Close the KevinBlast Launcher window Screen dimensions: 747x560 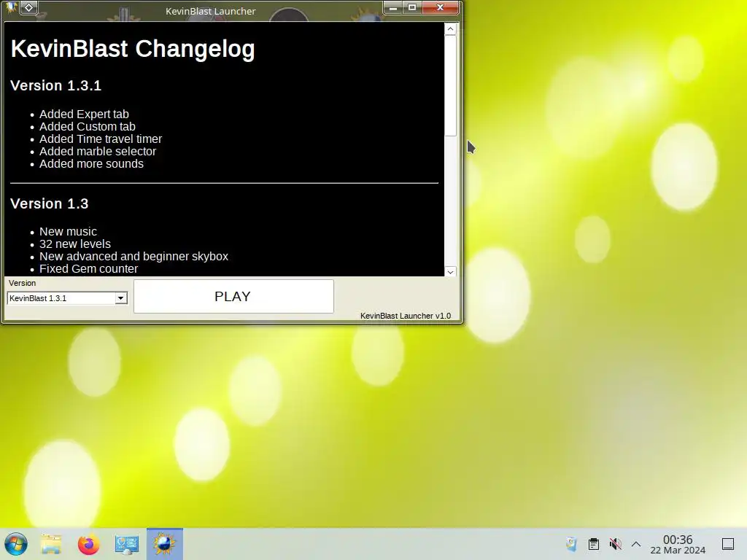[440, 7]
